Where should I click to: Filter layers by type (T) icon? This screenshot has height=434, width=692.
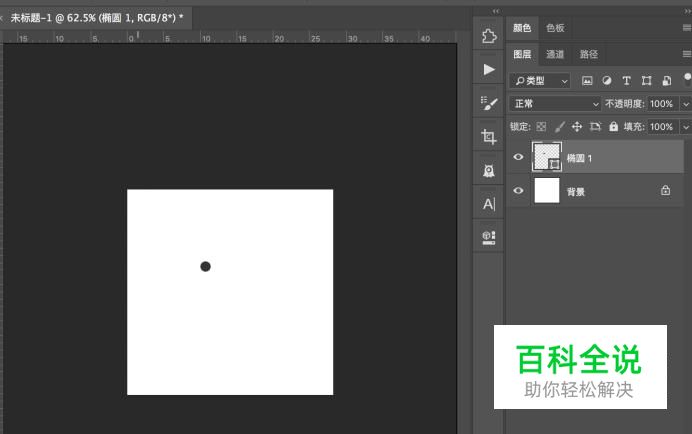(627, 80)
